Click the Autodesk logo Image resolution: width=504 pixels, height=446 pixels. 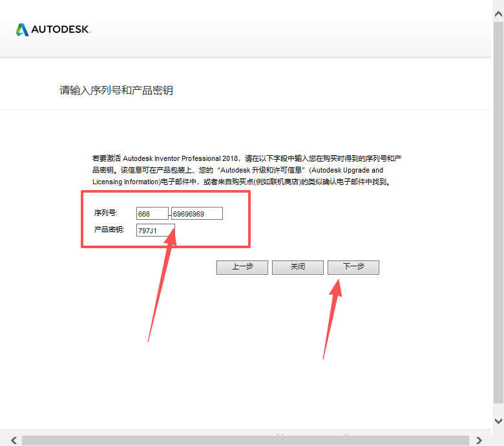point(53,30)
